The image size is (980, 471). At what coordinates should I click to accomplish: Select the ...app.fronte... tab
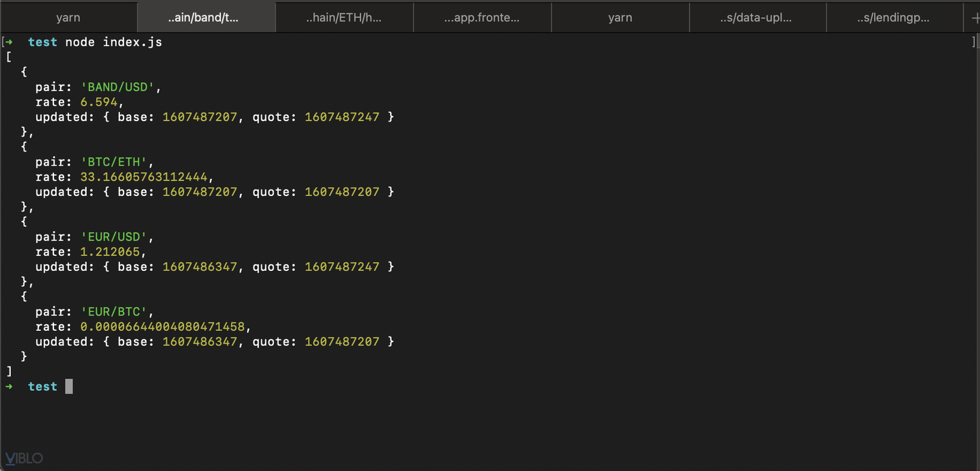[482, 18]
